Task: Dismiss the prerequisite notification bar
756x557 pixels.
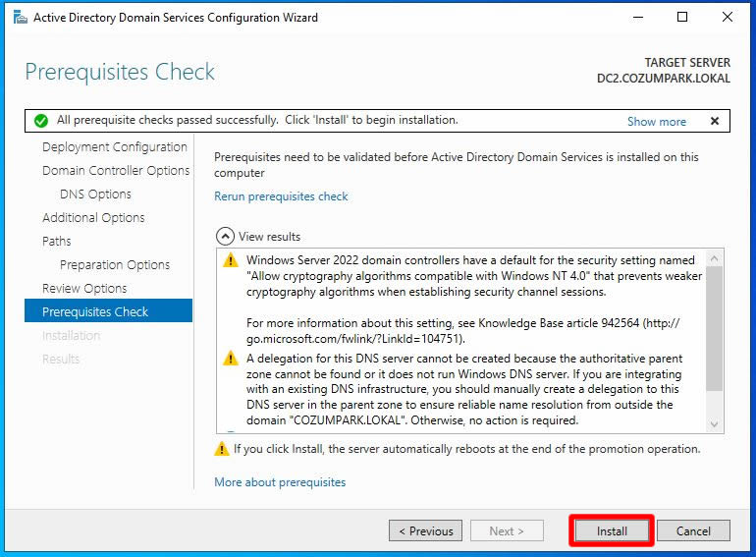Action: [x=715, y=121]
